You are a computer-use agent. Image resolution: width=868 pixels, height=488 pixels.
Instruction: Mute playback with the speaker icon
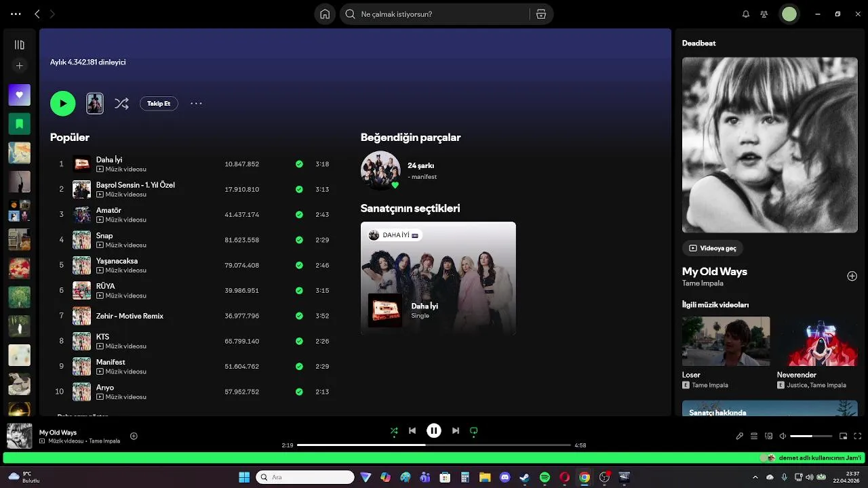[x=783, y=436]
